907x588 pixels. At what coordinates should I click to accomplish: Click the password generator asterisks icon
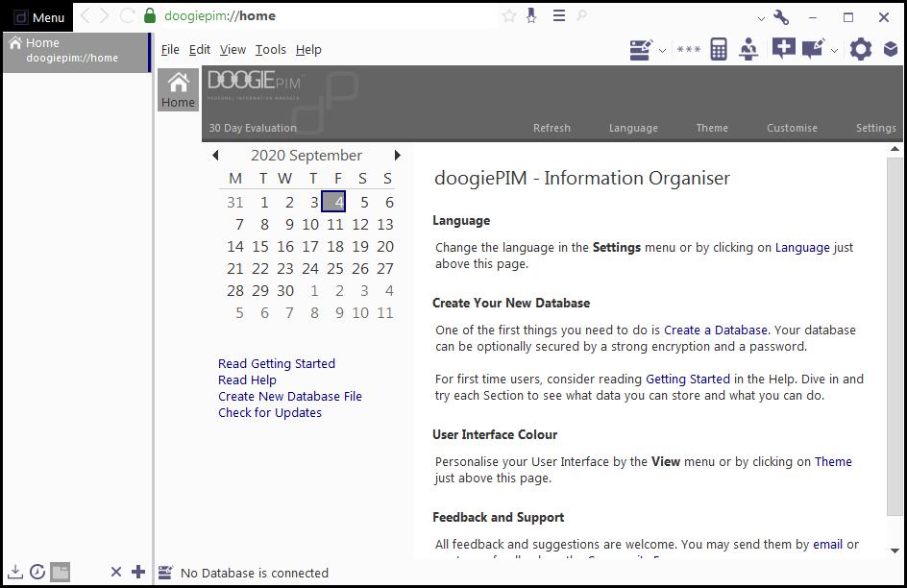coord(688,50)
